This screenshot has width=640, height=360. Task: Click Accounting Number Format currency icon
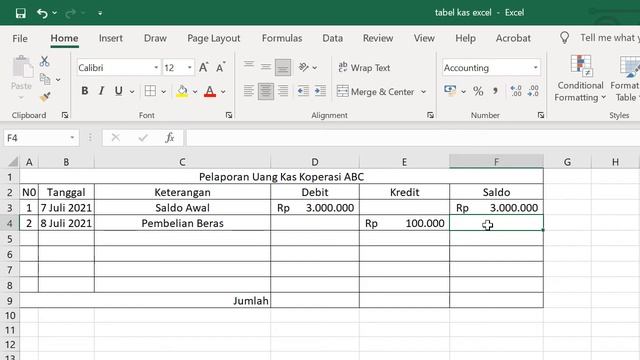pos(450,91)
